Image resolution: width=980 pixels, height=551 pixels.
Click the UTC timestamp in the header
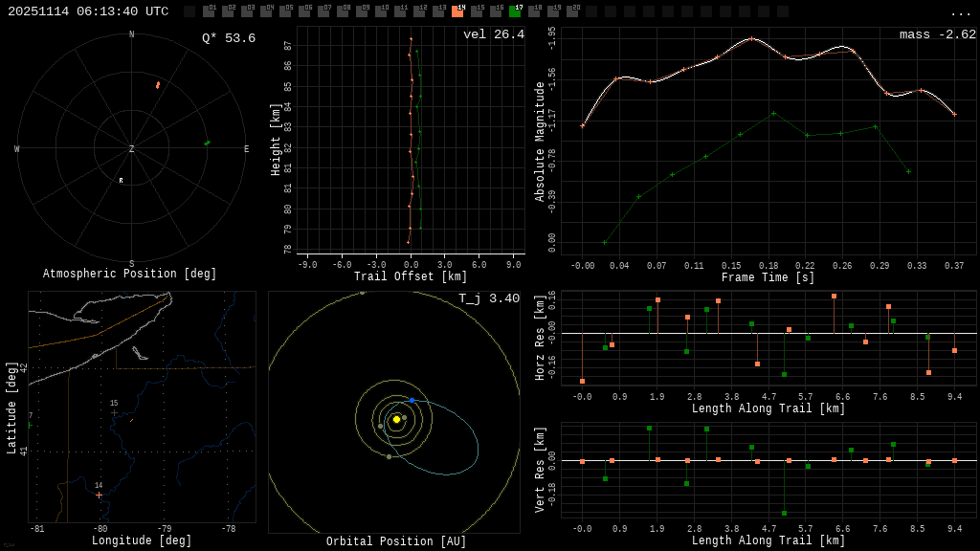pos(88,11)
